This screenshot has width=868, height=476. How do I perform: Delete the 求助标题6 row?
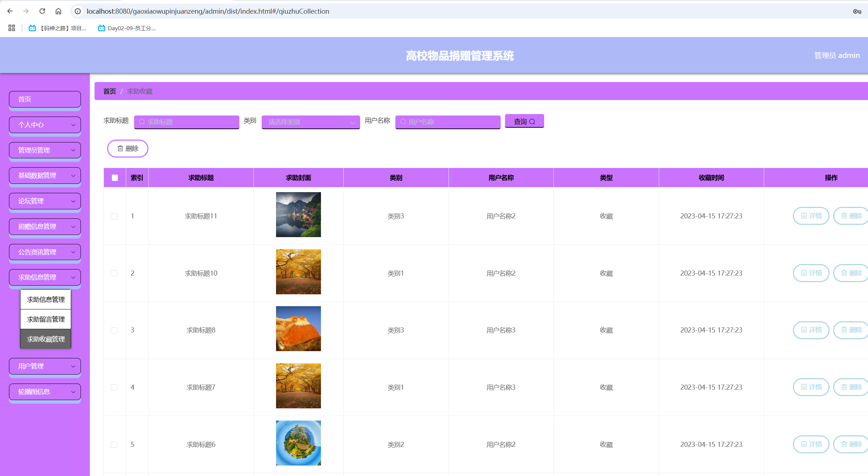[851, 444]
